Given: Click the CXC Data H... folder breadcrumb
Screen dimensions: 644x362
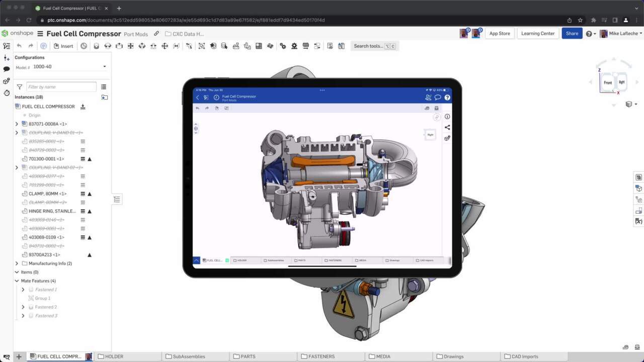Looking at the screenshot, I should click(x=184, y=34).
